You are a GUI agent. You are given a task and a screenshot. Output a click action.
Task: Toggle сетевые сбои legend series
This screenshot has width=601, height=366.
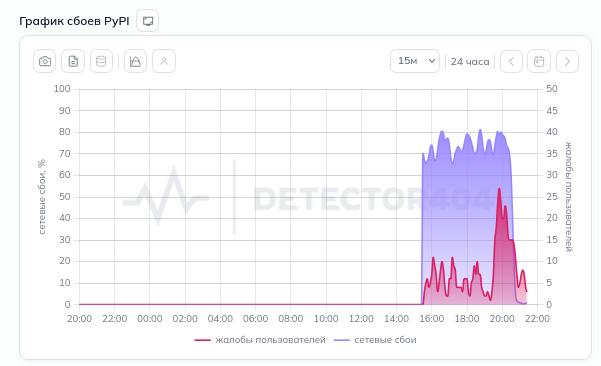click(x=375, y=340)
